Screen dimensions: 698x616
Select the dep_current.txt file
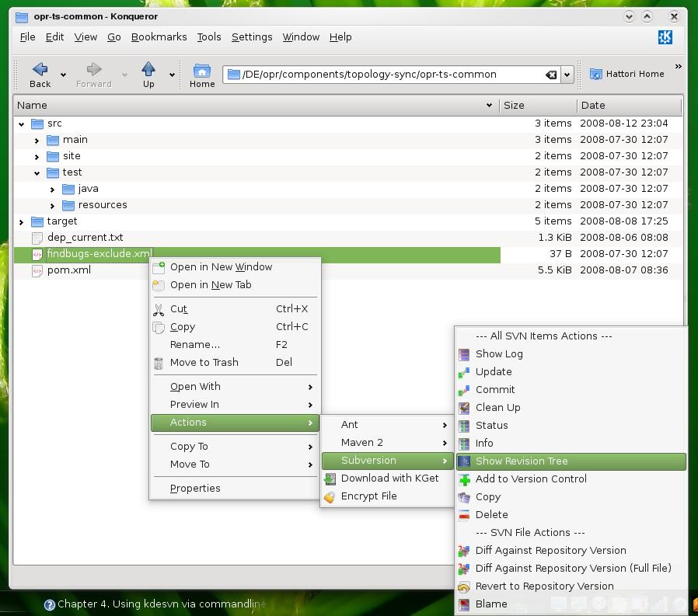coord(85,238)
